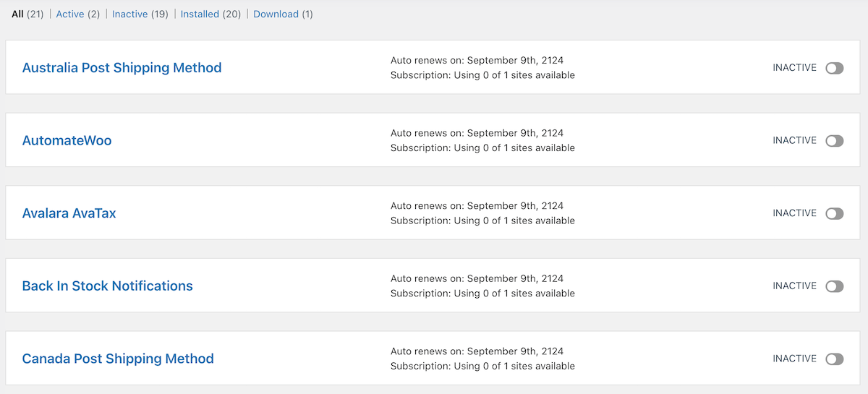868x394 pixels.
Task: Click Auto renews date for Back In Stock
Action: (x=477, y=278)
